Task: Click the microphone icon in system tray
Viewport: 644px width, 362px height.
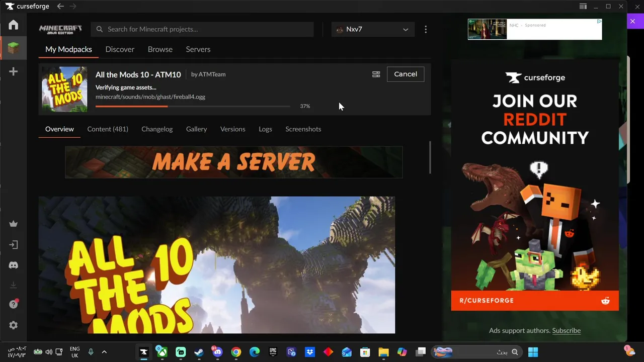Action: coord(91,352)
